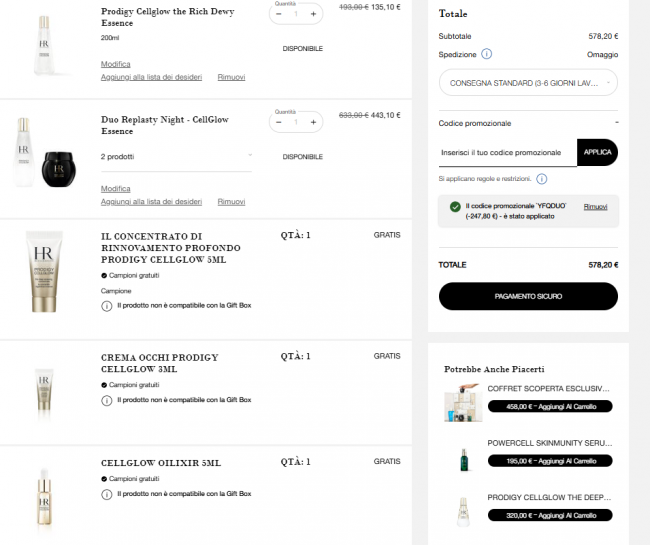Click info icon on Cellglow Oilixir Gift Box note
650x545 pixels.
pos(107,494)
